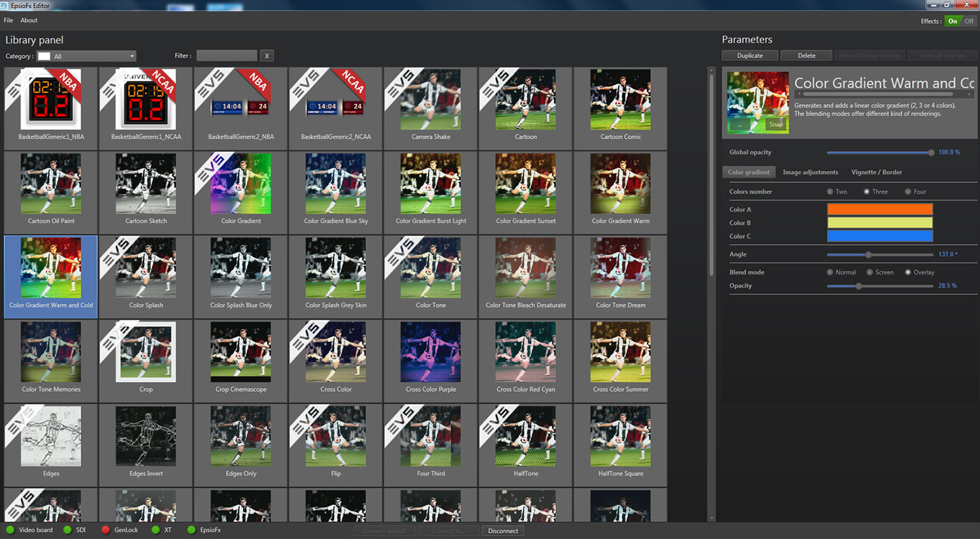Pick the BasketballGeneric2_NCAA effect

(336, 108)
